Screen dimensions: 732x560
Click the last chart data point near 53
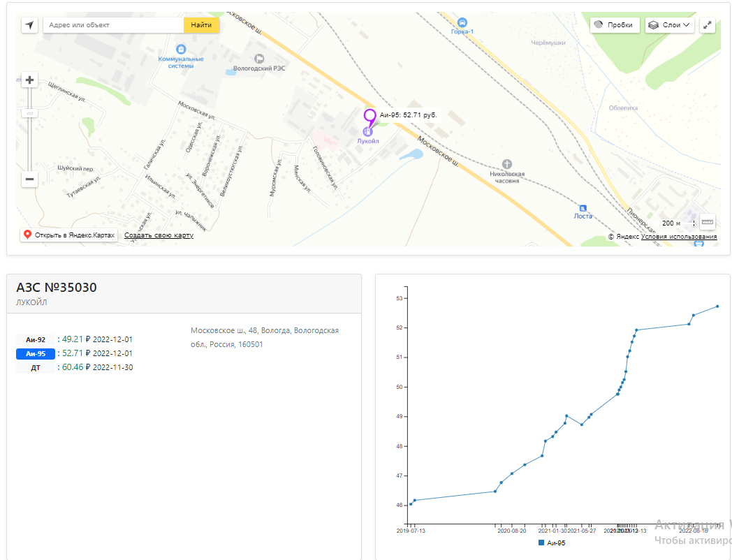(717, 307)
